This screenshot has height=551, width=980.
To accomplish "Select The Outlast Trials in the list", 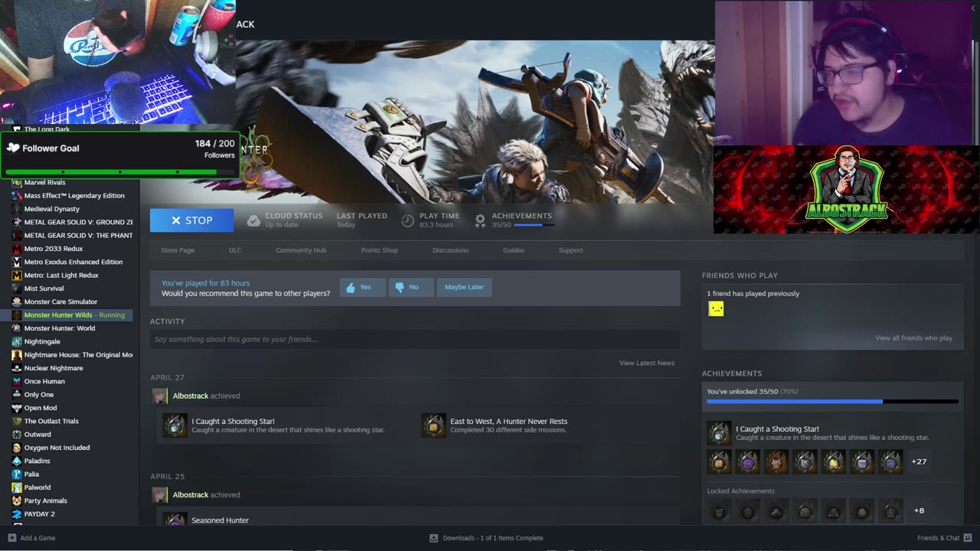I will 51,421.
